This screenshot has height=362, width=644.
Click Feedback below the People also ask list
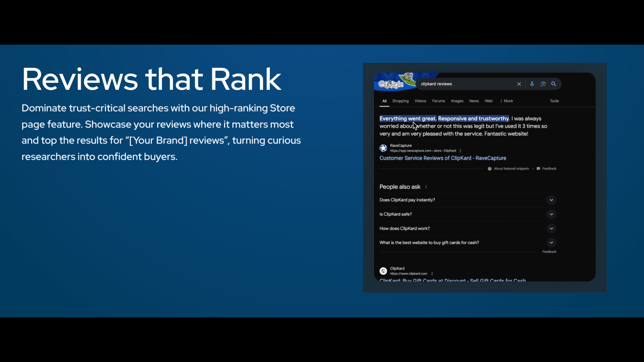pos(549,252)
